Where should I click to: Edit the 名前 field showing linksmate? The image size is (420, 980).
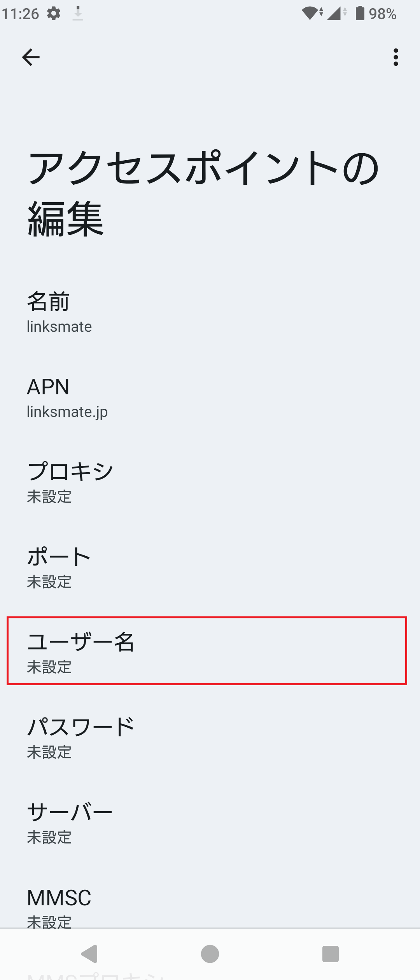(x=210, y=313)
